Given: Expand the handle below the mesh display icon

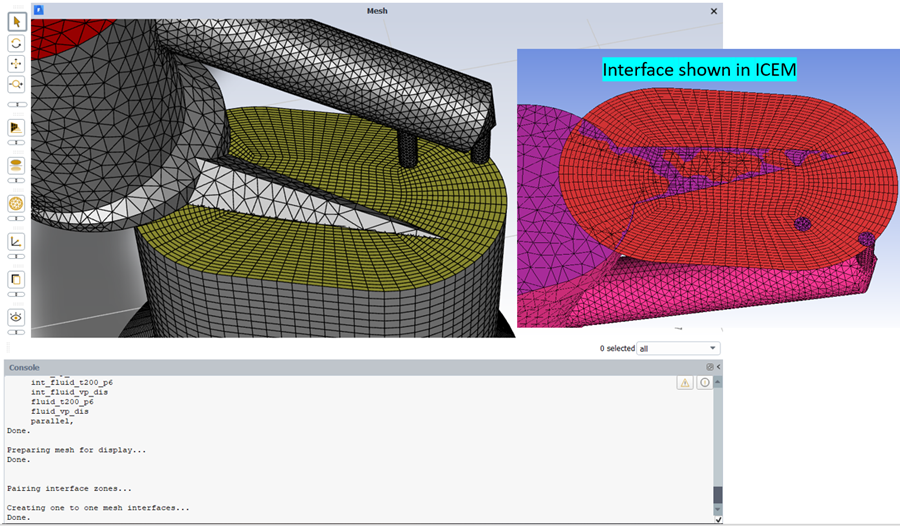Looking at the screenshot, I should pyautogui.click(x=17, y=218).
